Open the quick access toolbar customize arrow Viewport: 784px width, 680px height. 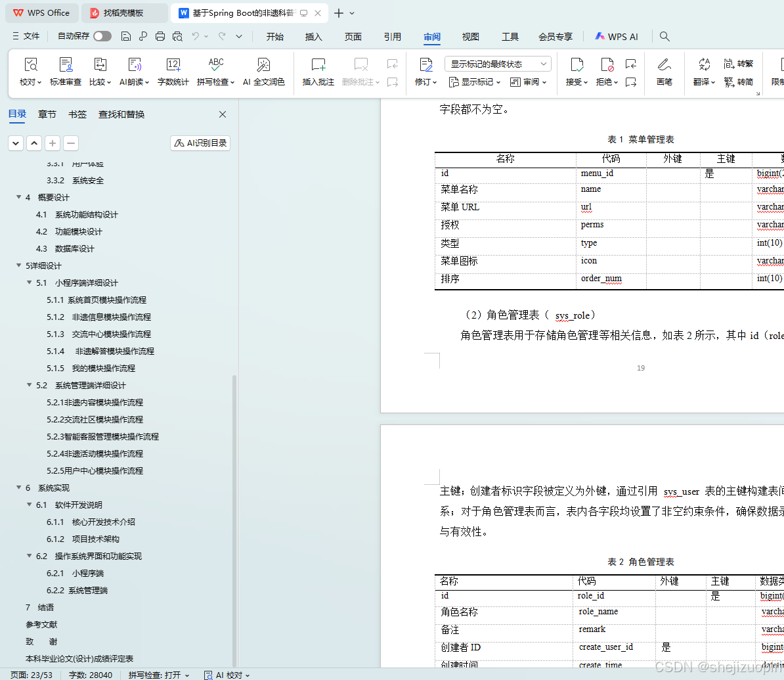pyautogui.click(x=239, y=36)
